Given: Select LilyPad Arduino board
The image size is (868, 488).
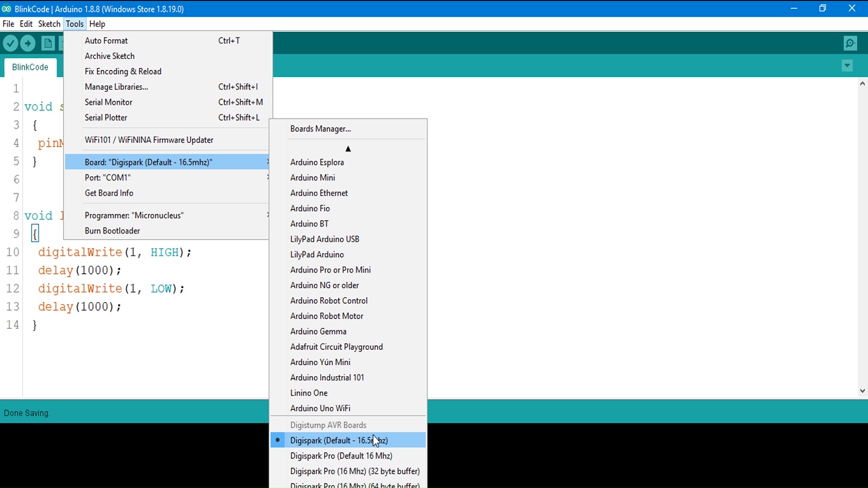Looking at the screenshot, I should tap(348, 254).
